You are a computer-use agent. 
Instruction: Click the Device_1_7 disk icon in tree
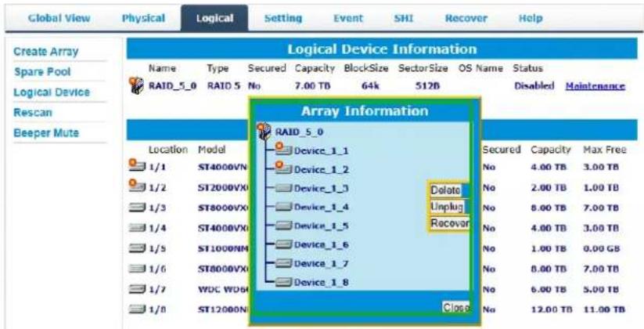point(283,263)
